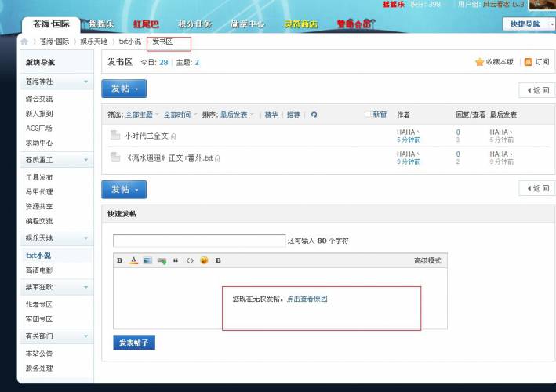Open the 勋章中心 navigation tab
Screen dimensions: 556x392
247,24
